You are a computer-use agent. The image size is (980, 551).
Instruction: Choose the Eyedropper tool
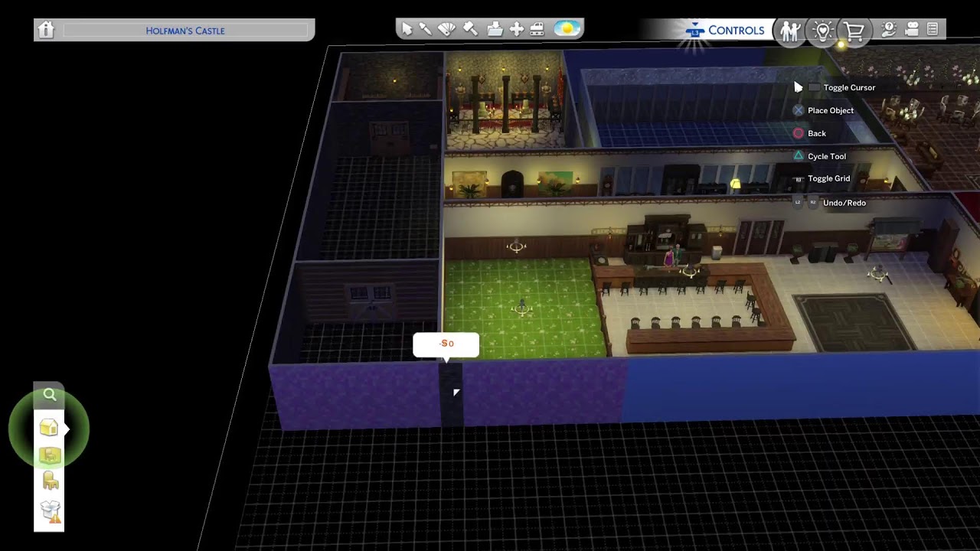tap(426, 29)
